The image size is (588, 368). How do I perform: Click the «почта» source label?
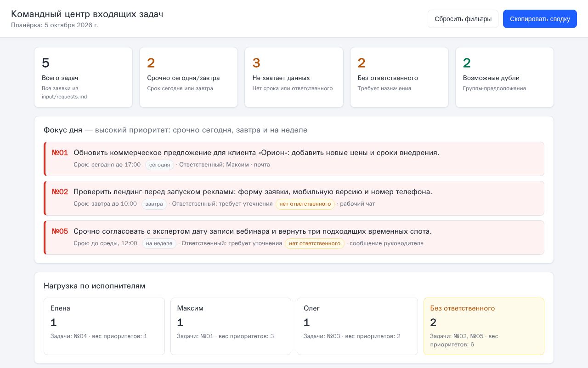[262, 165]
